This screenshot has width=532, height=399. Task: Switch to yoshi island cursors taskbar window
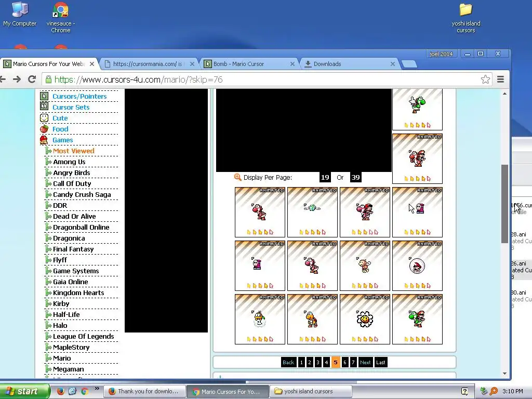coord(311,391)
